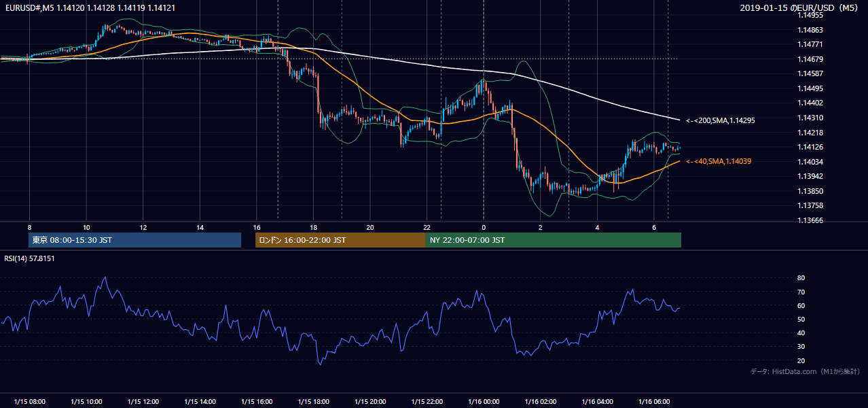Click the 1/16 04:00 time axis label
868x408 pixels.
(x=597, y=402)
